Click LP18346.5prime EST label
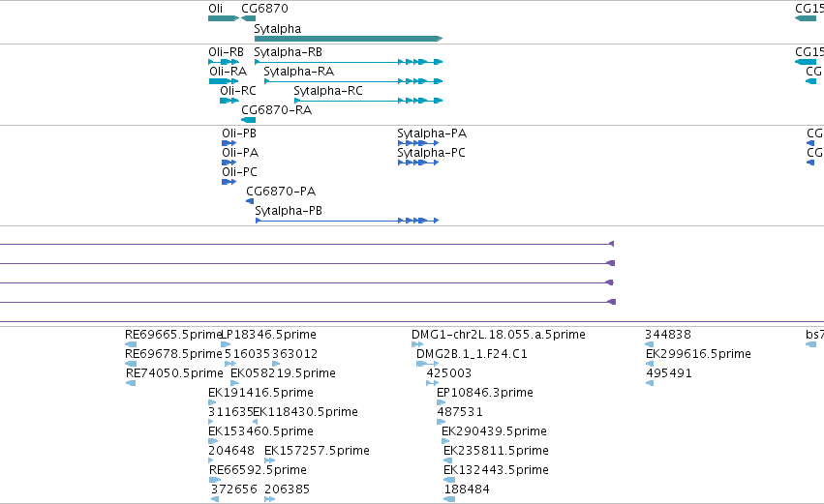 [x=269, y=335]
